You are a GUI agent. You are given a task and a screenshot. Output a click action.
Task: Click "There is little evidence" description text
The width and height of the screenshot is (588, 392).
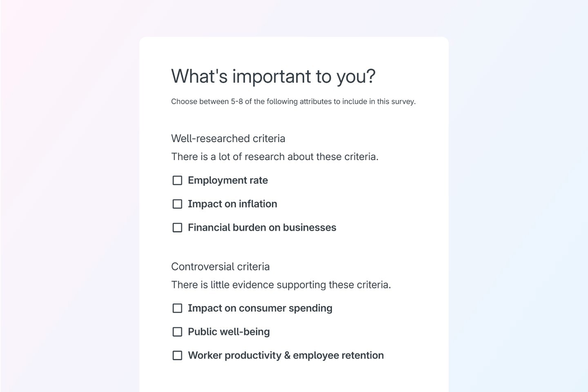(281, 285)
